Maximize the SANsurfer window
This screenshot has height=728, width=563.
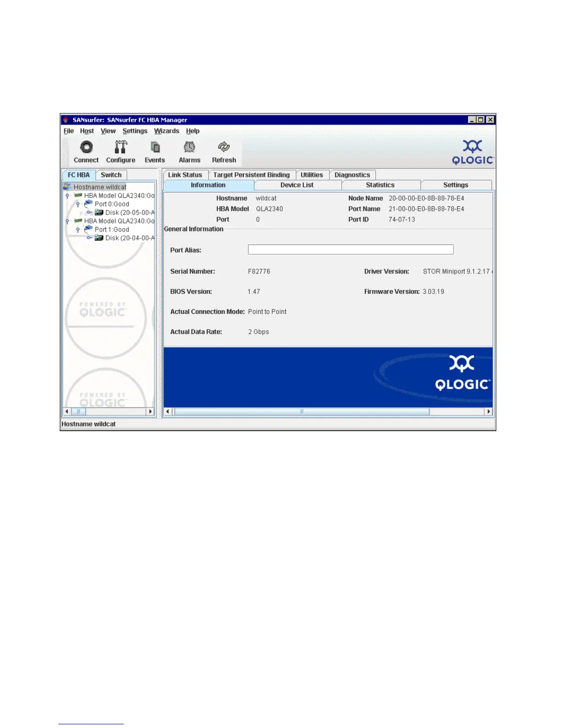tap(481, 120)
